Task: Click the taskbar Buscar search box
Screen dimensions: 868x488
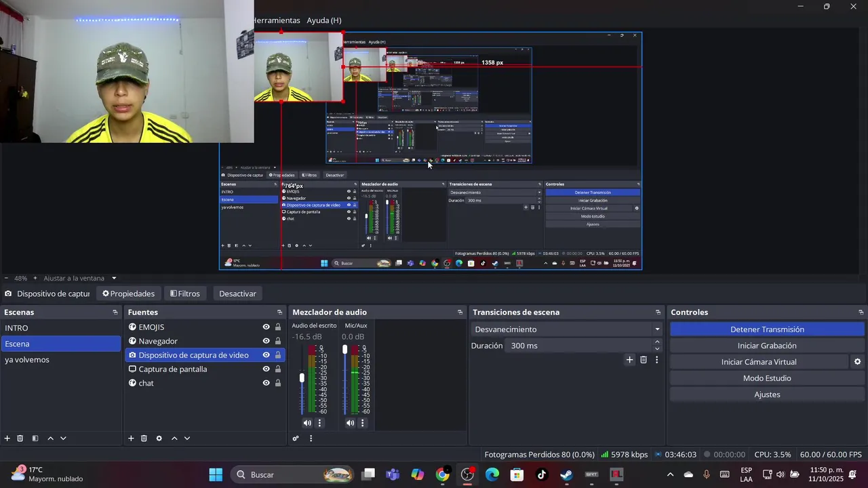Action: pos(292,474)
